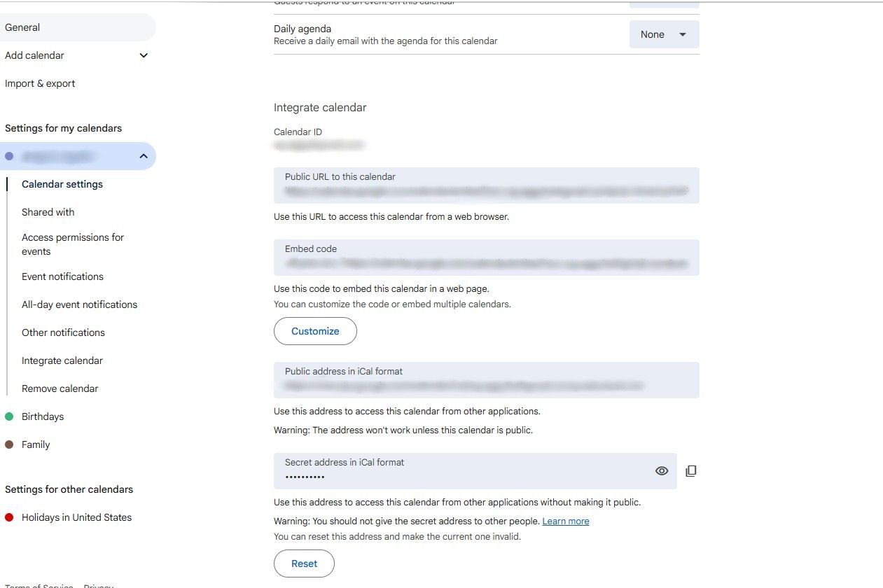Click the Settings for other calendars heading
883x588 pixels.
coord(69,489)
